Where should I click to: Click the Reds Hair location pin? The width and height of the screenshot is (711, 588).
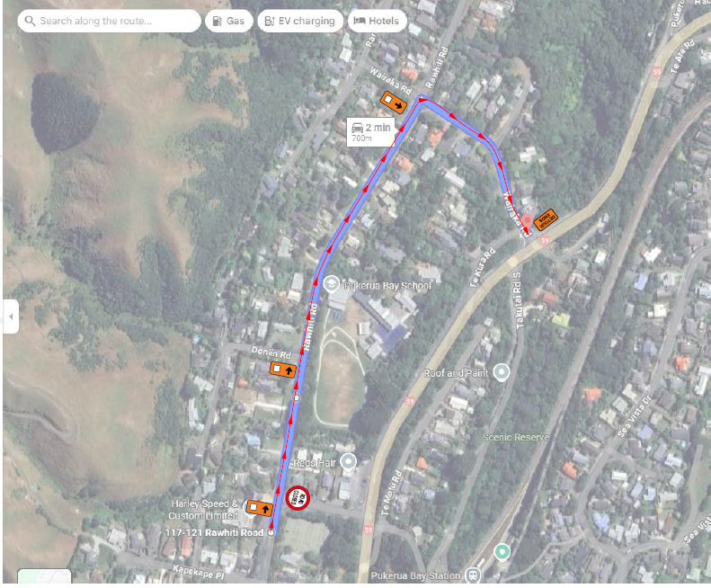point(348,462)
